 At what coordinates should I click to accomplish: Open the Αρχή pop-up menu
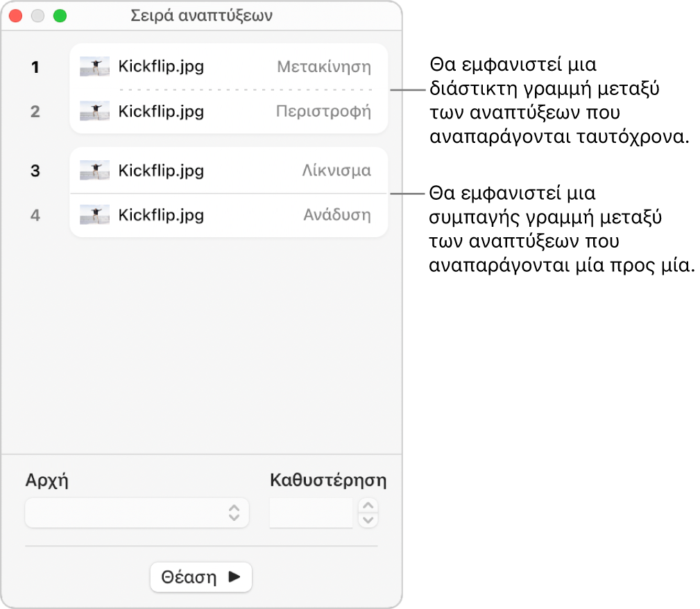[x=137, y=513]
